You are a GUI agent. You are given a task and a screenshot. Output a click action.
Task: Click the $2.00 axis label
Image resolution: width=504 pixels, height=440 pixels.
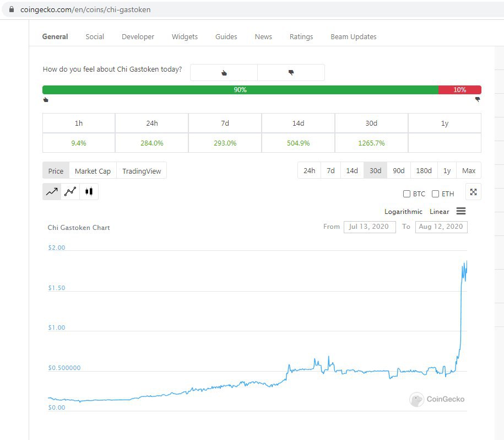coord(57,248)
